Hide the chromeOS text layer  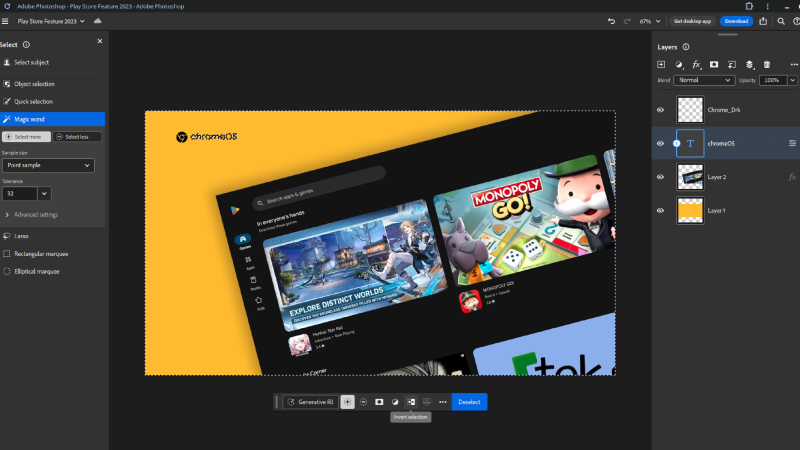660,144
